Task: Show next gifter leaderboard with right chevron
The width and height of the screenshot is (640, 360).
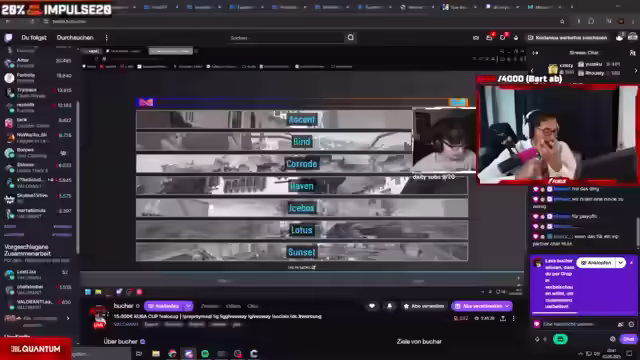Action: pyautogui.click(x=636, y=70)
